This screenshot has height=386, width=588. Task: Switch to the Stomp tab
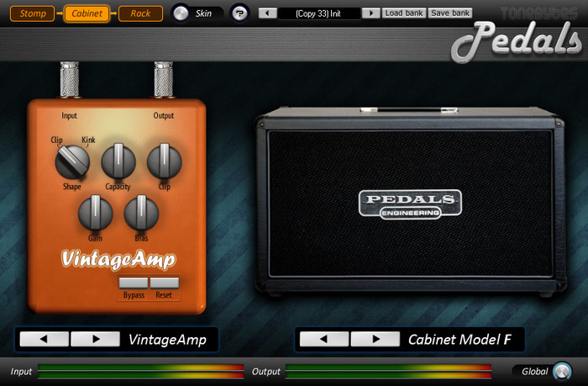tap(32, 13)
